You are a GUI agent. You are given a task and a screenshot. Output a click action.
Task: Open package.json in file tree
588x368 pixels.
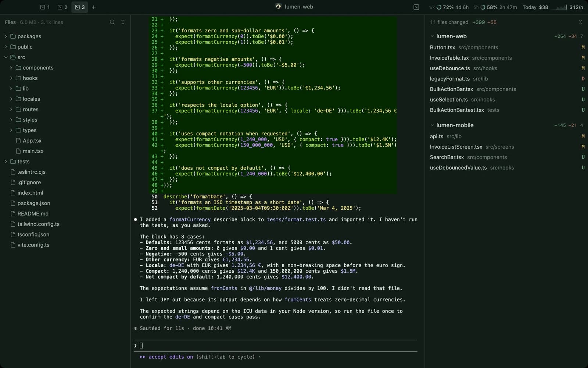coord(65,203)
